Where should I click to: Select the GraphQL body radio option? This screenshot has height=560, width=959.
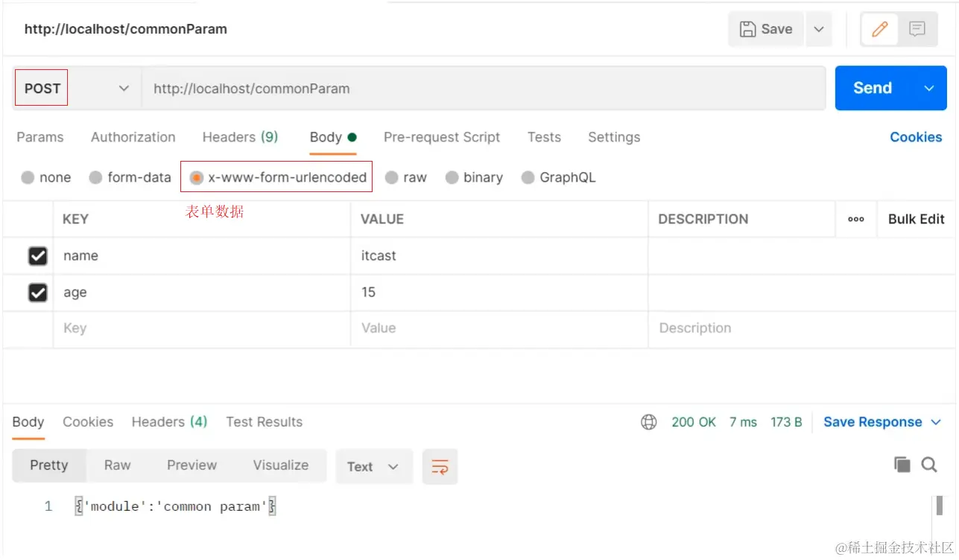coord(528,177)
